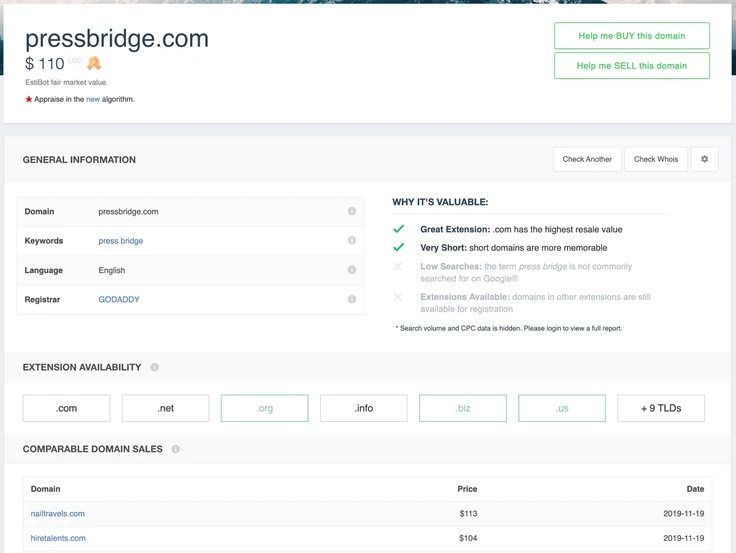Click the 'EstiBot fair market value.' text
736x553 pixels.
(x=67, y=82)
